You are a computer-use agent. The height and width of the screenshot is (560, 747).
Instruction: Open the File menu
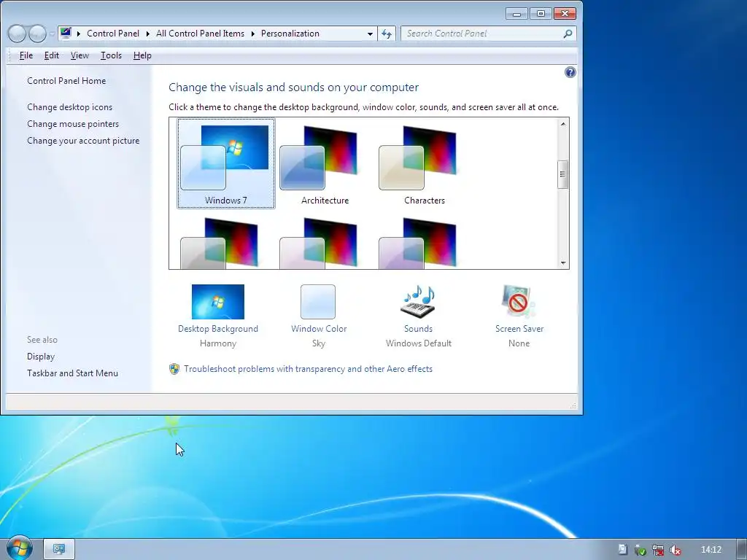tap(26, 55)
